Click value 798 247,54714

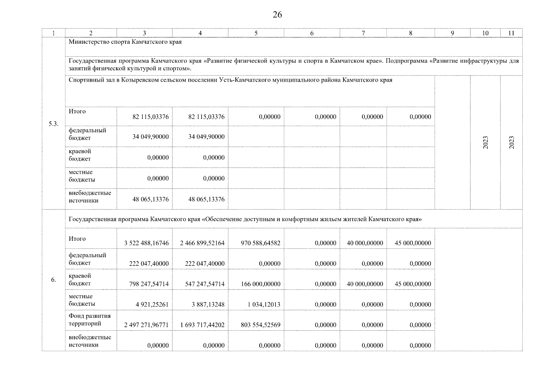[149, 284]
